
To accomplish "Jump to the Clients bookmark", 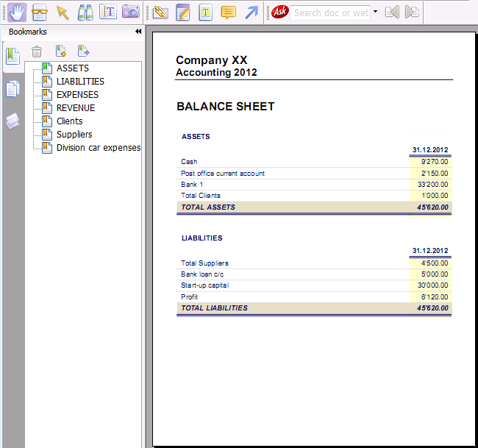I will click(70, 121).
